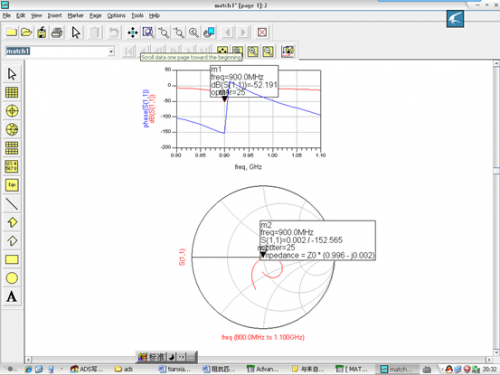Switch to the ads folder taskbar button

pyautogui.click(x=124, y=369)
